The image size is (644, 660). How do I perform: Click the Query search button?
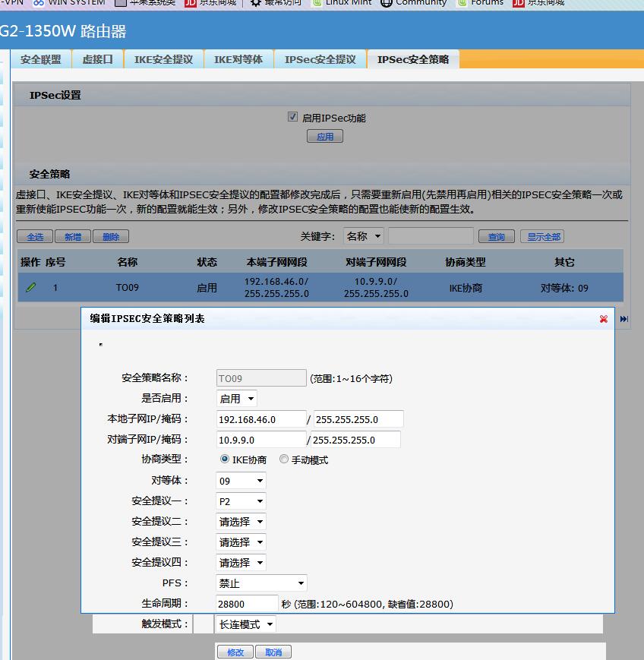click(497, 236)
